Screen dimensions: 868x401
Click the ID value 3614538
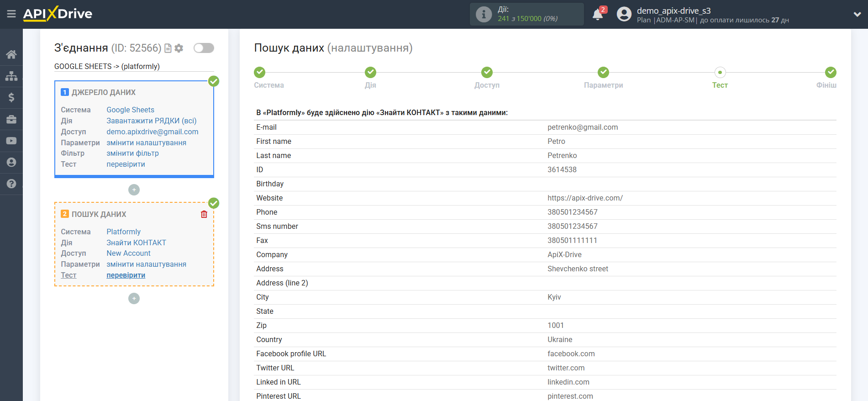click(x=562, y=170)
